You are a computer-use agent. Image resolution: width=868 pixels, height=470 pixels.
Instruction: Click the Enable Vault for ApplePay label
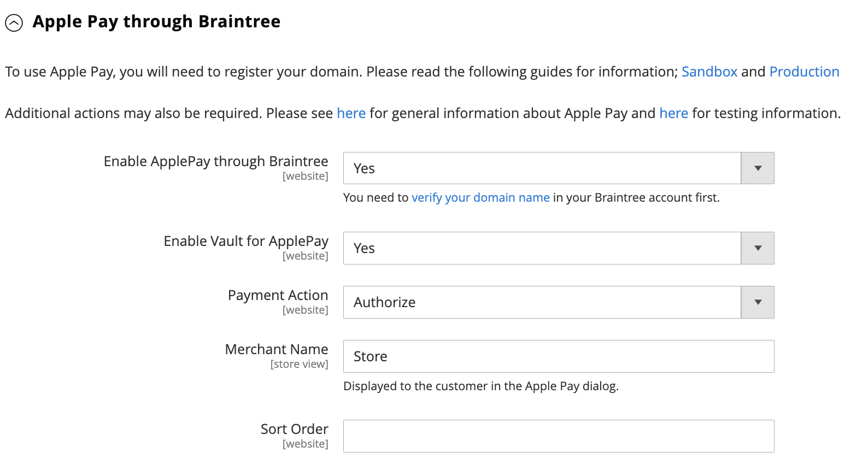pyautogui.click(x=246, y=242)
